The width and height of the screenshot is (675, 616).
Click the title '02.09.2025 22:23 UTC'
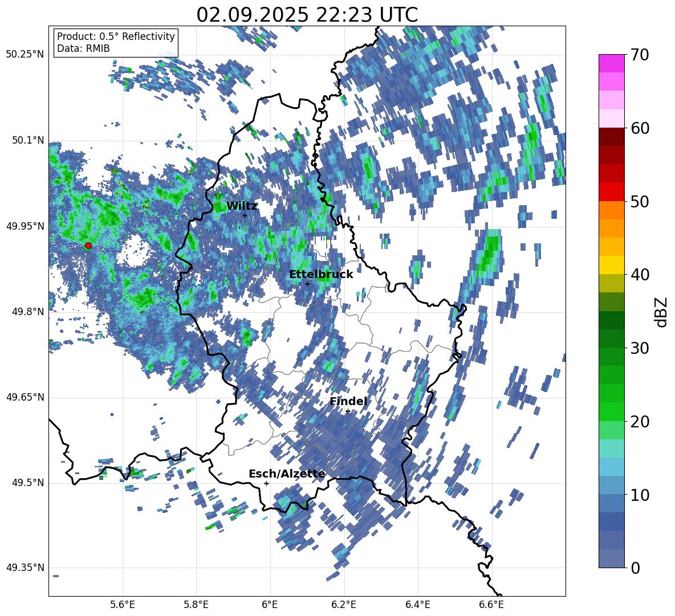coord(307,15)
